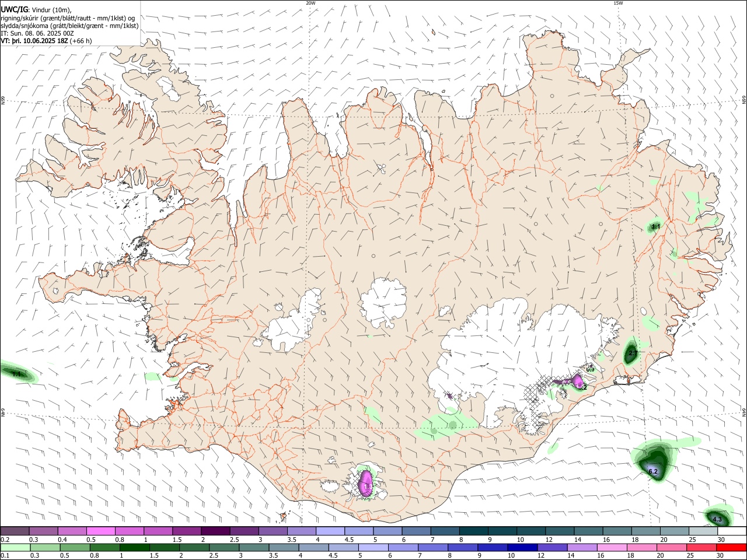Pick the pale grey 25 swatch, upper scale
The height and width of the screenshot is (560, 747).
click(703, 531)
